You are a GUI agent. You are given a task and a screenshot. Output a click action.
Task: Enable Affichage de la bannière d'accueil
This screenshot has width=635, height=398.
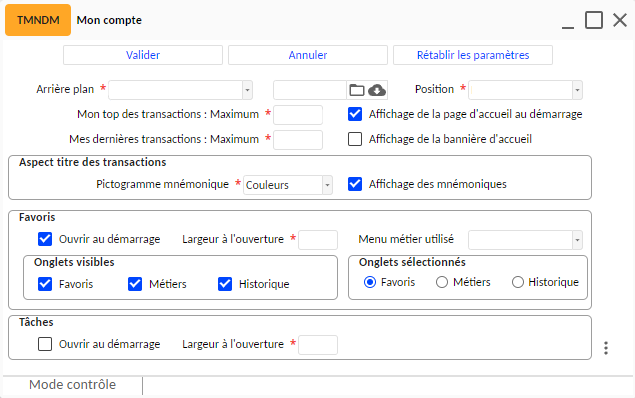tap(355, 139)
